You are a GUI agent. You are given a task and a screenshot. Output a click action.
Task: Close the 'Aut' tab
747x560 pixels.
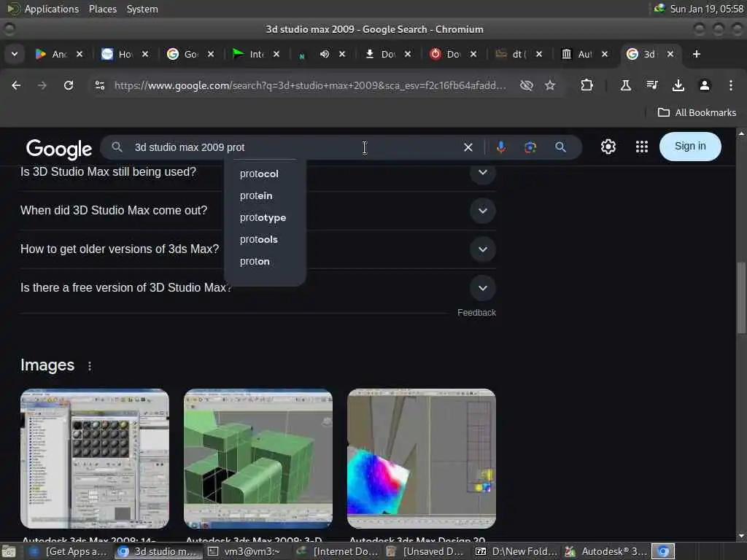point(605,54)
